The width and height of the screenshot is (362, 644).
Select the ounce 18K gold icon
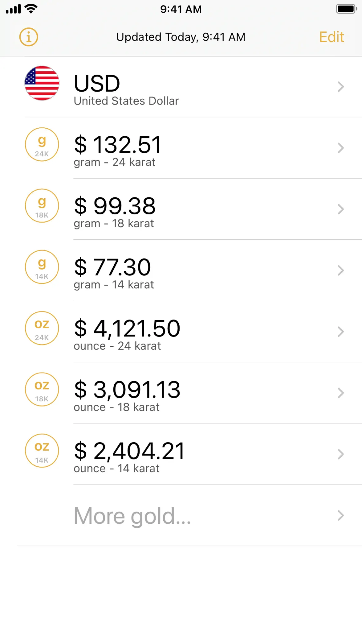pos(42,389)
